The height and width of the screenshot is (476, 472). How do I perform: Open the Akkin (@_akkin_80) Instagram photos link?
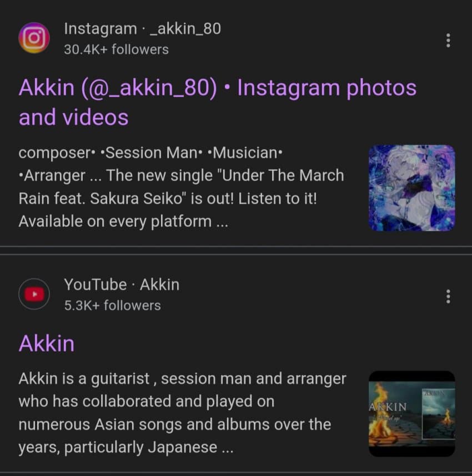point(218,102)
